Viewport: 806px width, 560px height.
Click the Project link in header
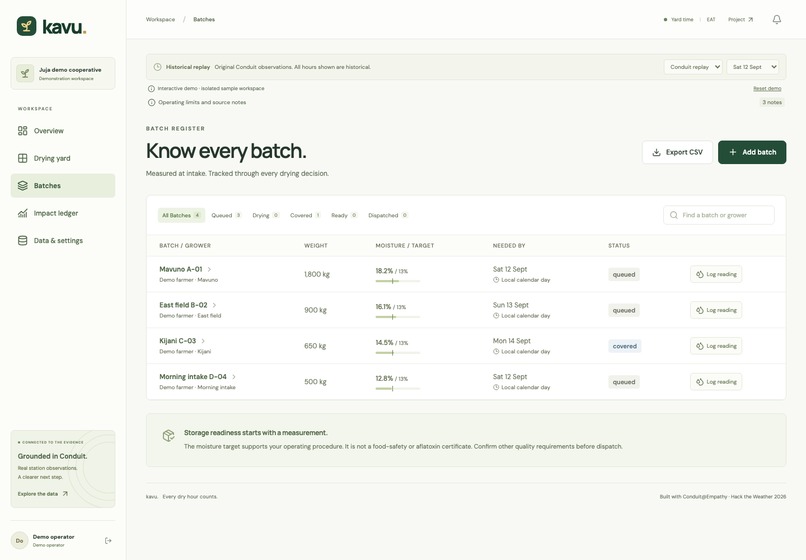pyautogui.click(x=741, y=20)
